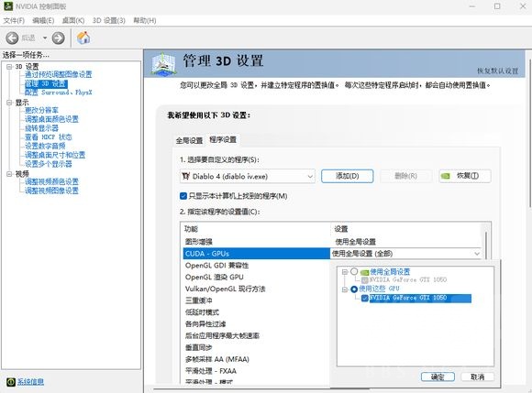The image size is (532, 393).
Task: Open 系统信息 link
Action: [30, 382]
